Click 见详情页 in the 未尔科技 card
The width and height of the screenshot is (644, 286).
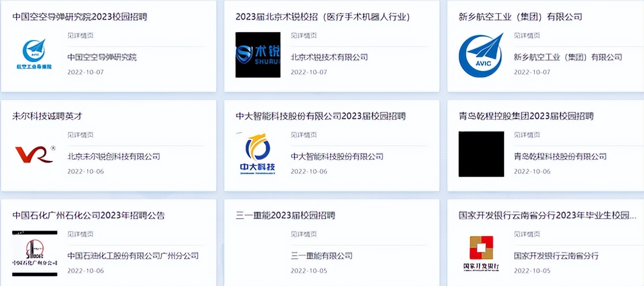[x=80, y=135]
